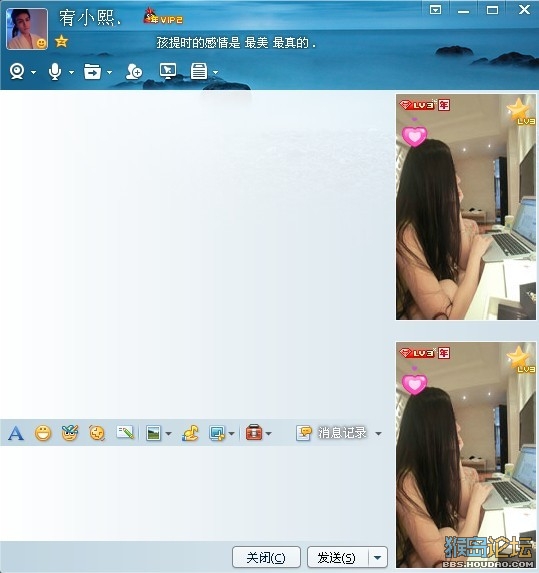The image size is (539, 573).
Task: Open the red toolbox gift icon
Action: (x=254, y=433)
